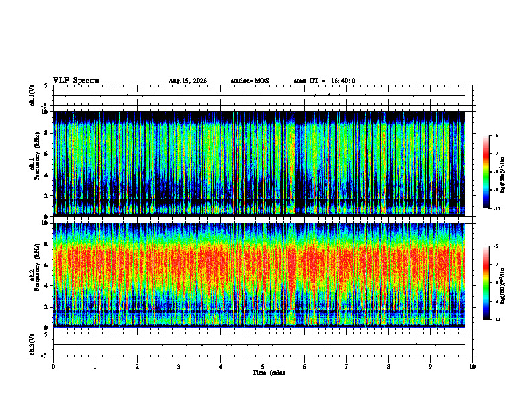Image resolution: width=532 pixels, height=411 pixels.
Task: Click the "-9" tick on lower color bar
Action: (x=496, y=301)
